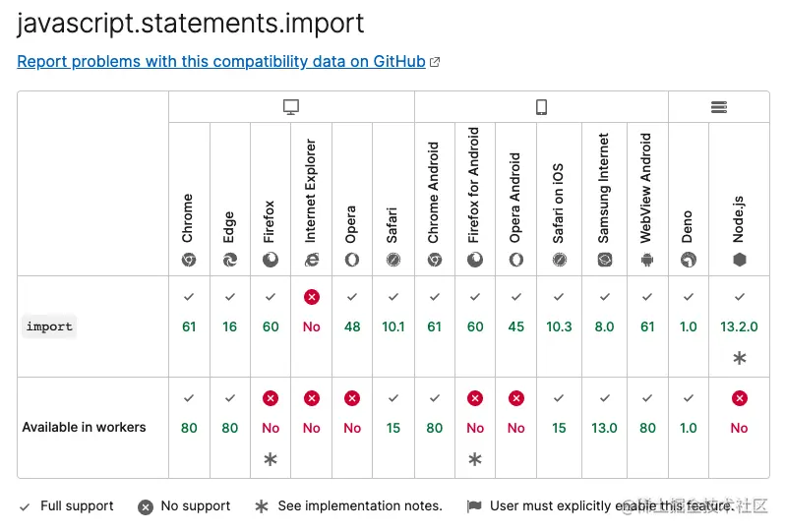785x532 pixels.
Task: Click the server platform icon in header
Action: pos(718,107)
